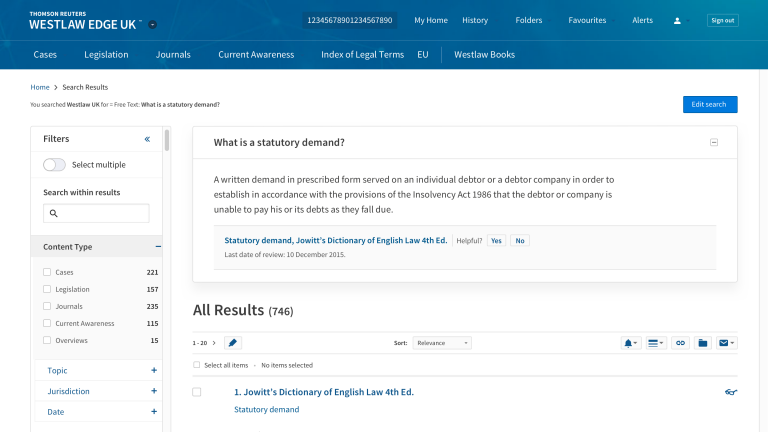The image size is (768, 432).
Task: Tick the Select all items checkbox
Action: click(x=196, y=365)
